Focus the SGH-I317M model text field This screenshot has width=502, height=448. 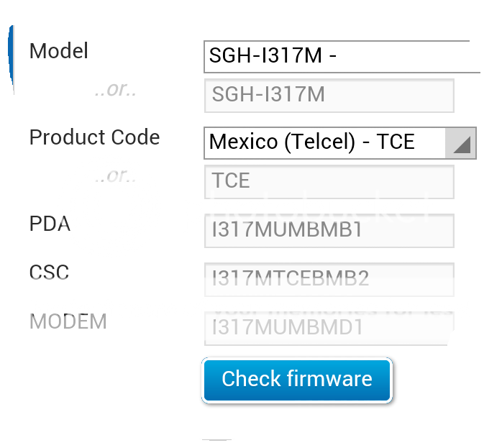(x=329, y=96)
